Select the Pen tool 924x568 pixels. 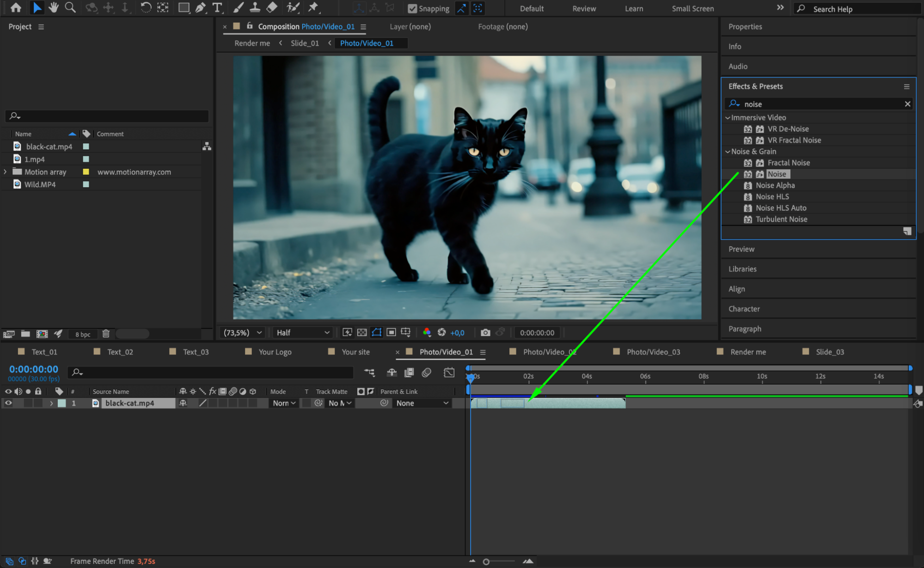pos(200,7)
